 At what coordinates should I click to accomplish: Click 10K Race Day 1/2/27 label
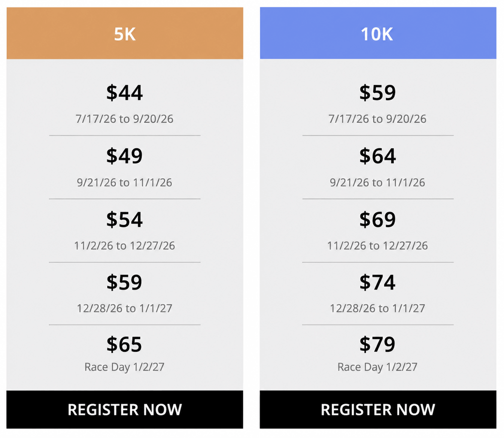click(377, 367)
